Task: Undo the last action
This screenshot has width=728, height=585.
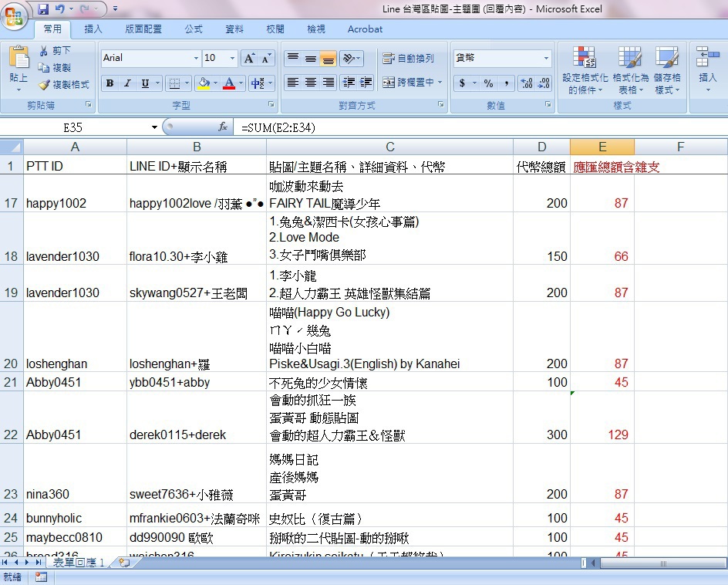Action: pos(60,8)
